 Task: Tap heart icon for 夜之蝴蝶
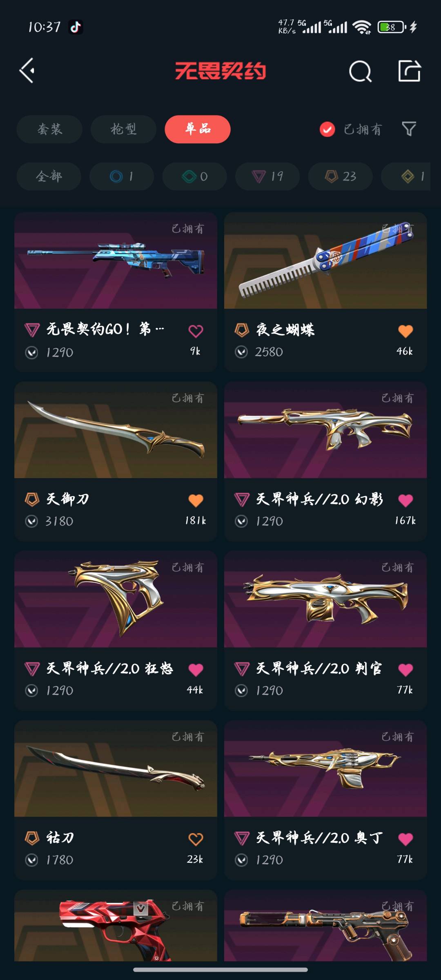click(x=405, y=331)
